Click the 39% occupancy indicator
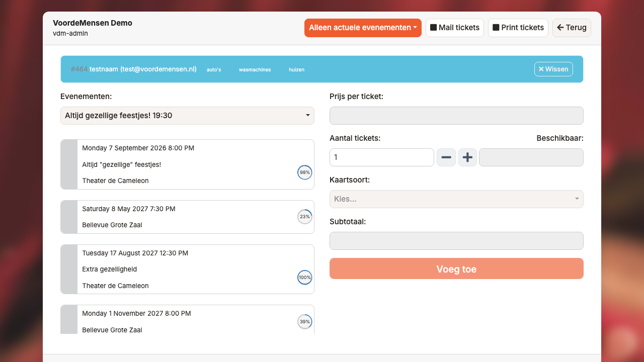 305,322
